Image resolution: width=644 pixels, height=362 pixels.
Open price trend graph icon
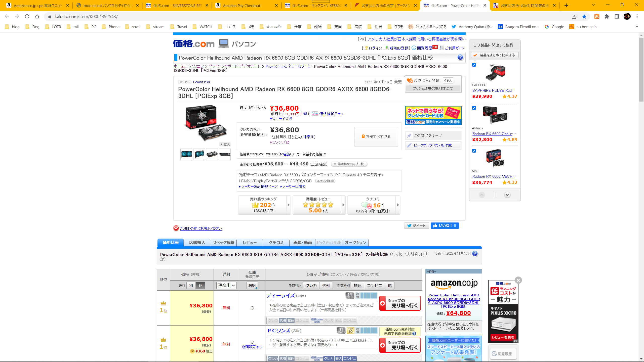[315, 114]
